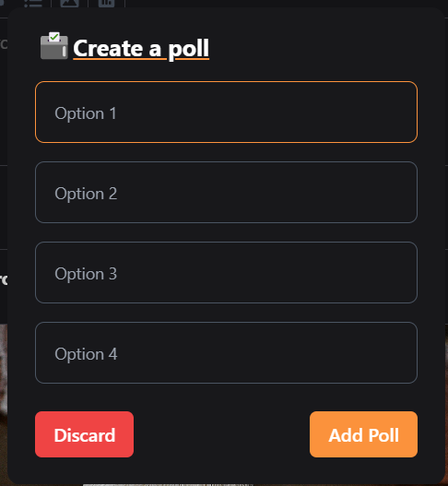The height and width of the screenshot is (486, 448).
Task: Click the Option 3 placeholder text
Action: [x=86, y=274]
